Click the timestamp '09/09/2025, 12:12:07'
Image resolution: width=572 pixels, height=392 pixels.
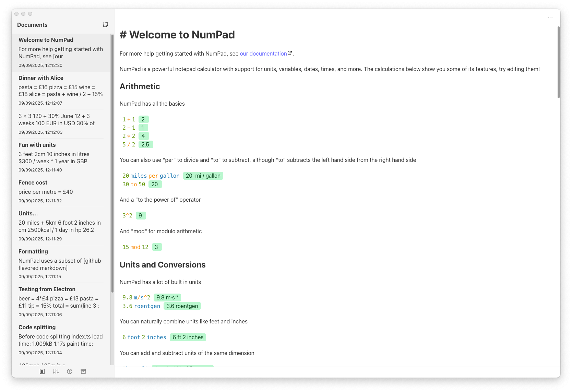40,103
